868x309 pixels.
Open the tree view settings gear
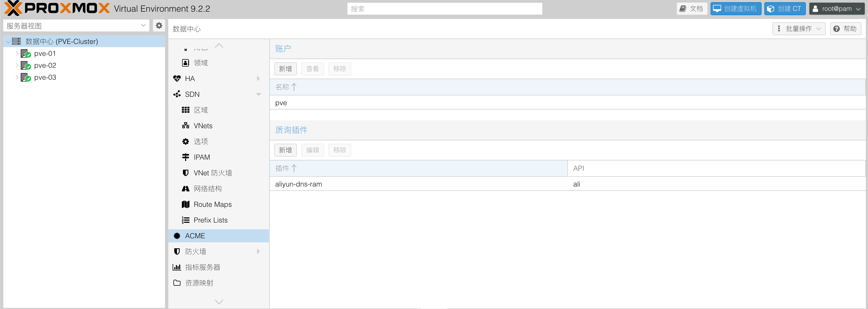(159, 25)
